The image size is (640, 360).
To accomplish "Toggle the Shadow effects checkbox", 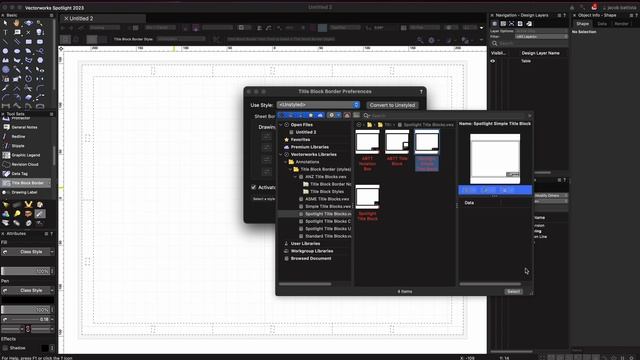I will coord(5,348).
